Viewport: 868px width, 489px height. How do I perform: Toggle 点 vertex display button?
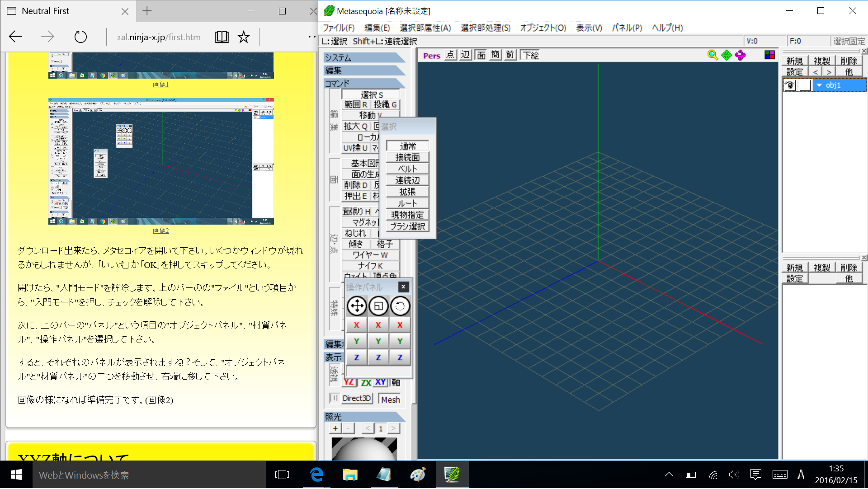[450, 55]
